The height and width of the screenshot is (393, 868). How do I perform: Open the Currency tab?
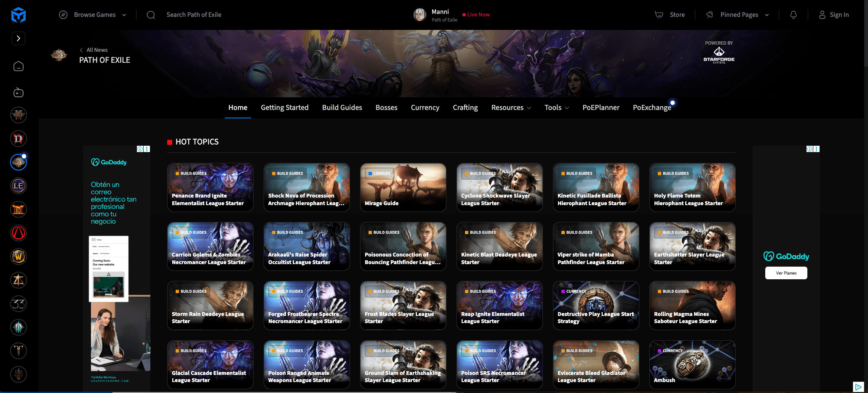point(425,107)
